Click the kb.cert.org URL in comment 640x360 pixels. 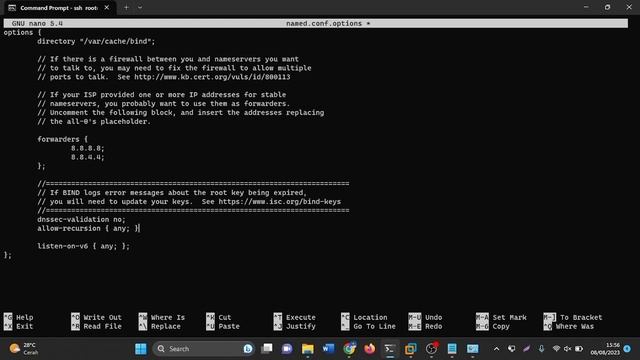click(212, 77)
